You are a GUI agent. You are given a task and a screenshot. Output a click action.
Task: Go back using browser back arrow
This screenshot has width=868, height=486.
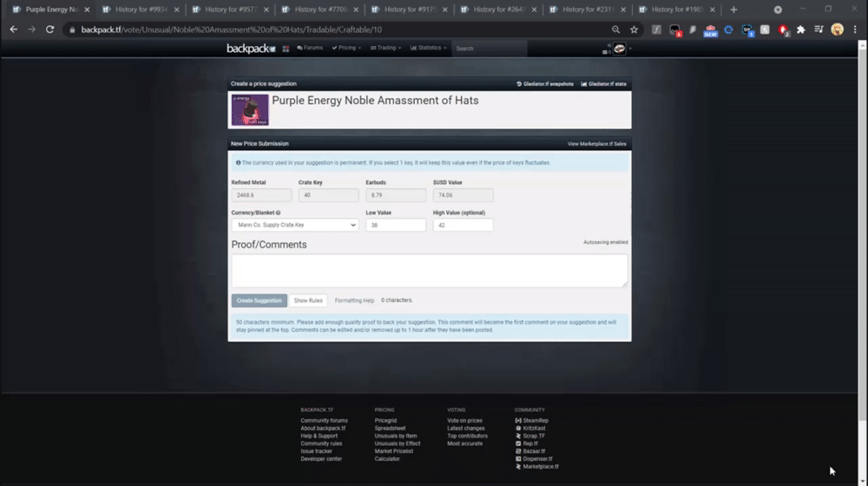coord(13,30)
